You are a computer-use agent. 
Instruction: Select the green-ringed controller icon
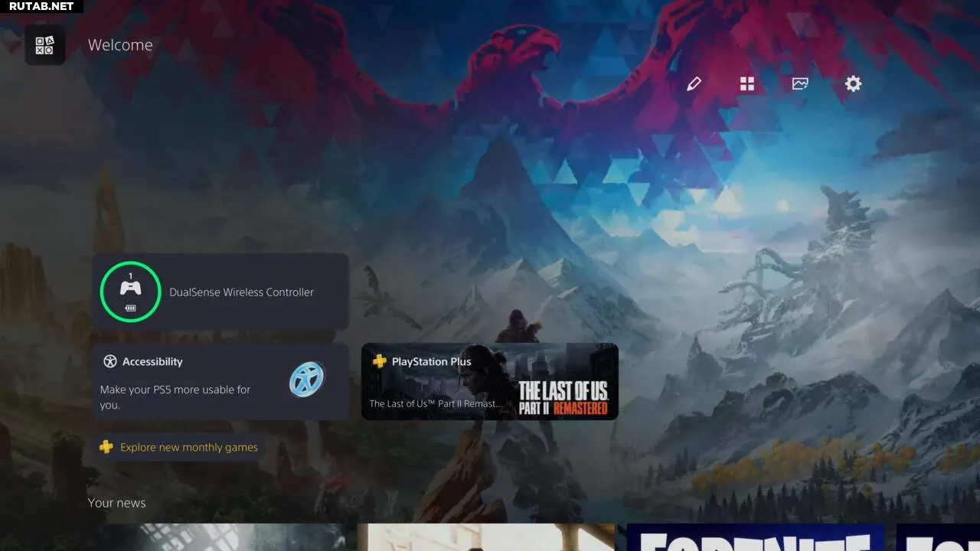[131, 292]
